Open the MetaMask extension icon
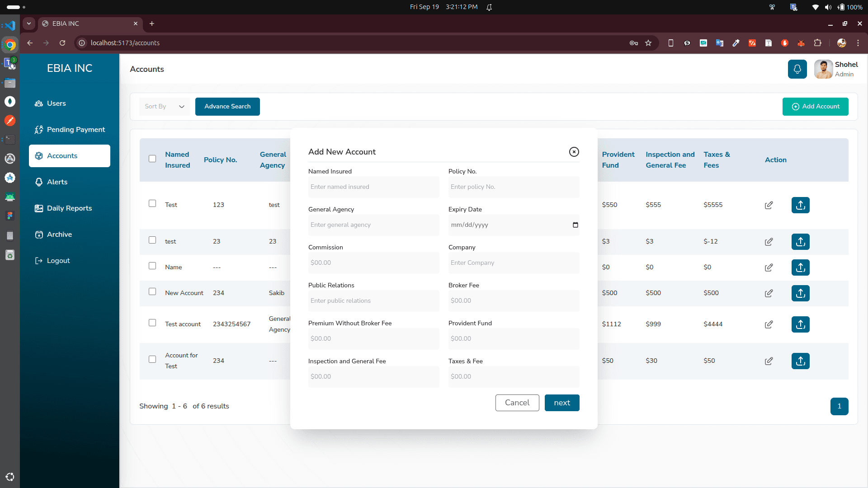Screen dimensions: 868x488 tap(802, 43)
